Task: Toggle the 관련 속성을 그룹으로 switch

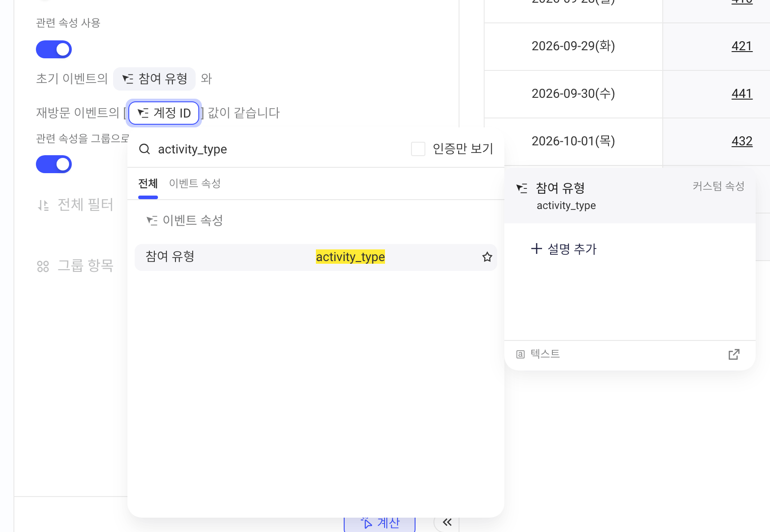Action: tap(54, 164)
